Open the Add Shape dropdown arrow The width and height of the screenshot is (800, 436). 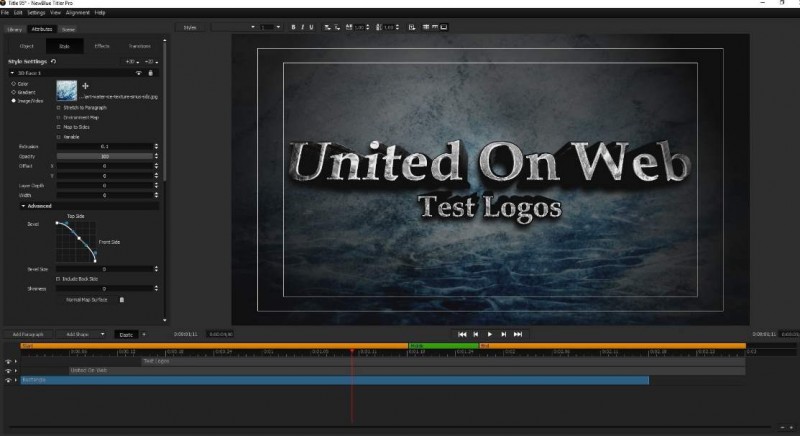(x=102, y=335)
